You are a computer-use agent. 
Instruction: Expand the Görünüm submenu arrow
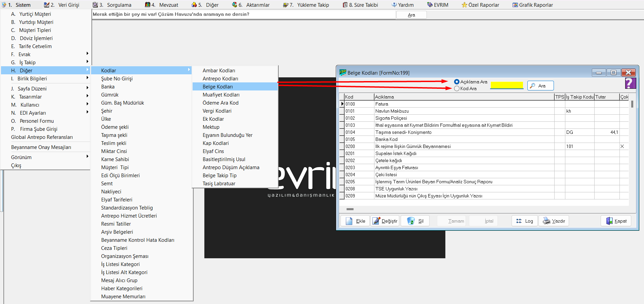pyautogui.click(x=87, y=156)
